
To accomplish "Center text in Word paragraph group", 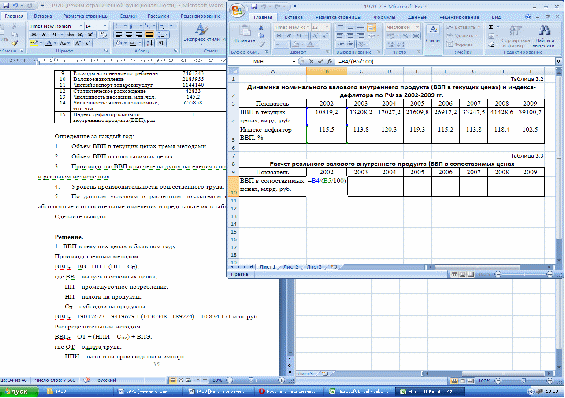I will coord(129,35).
